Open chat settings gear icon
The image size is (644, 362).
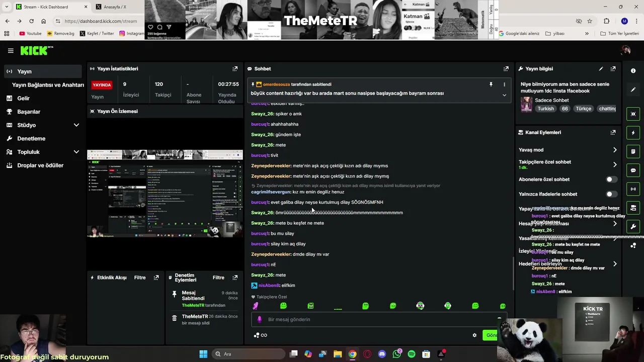pos(474,335)
